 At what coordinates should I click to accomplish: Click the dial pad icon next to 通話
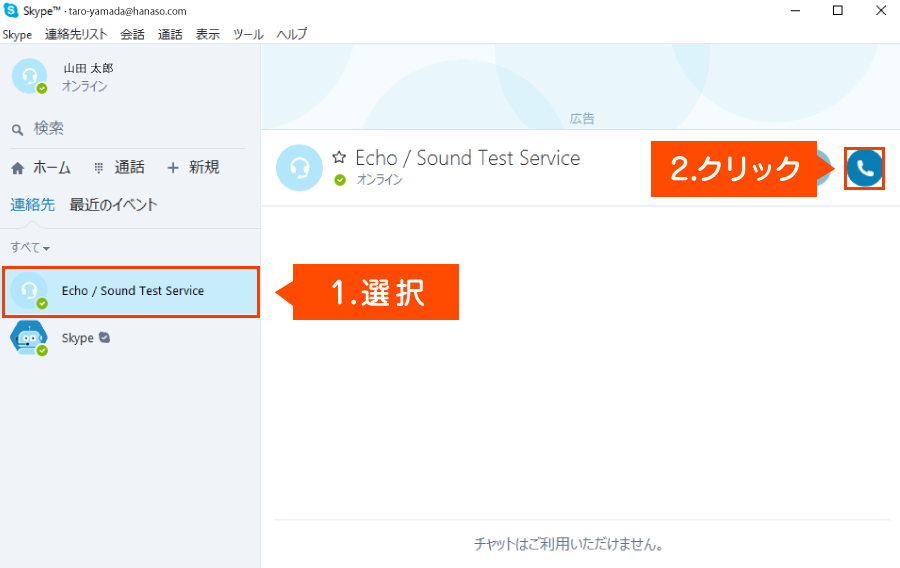(x=99, y=168)
